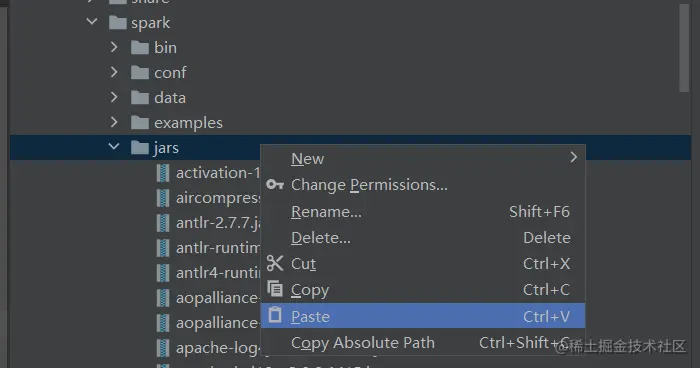The height and width of the screenshot is (368, 700).
Task: Expand the bin folder
Action: pos(114,47)
